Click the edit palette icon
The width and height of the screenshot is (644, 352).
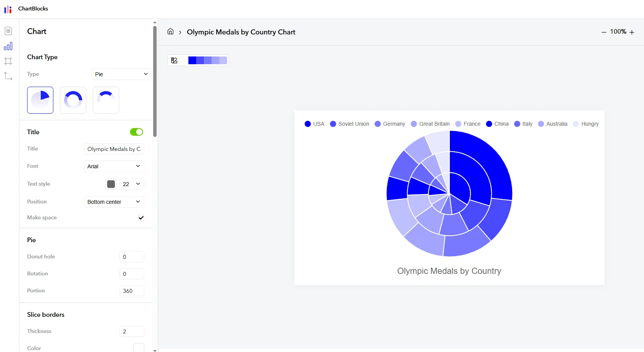(174, 60)
